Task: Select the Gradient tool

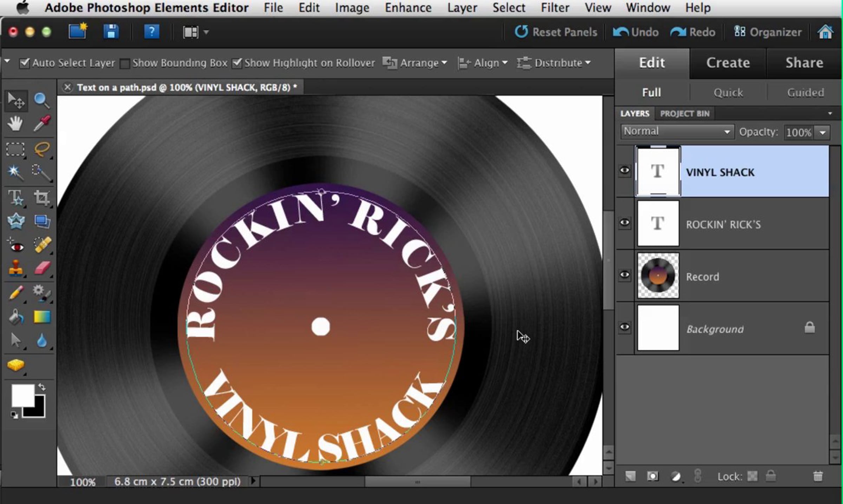Action: pyautogui.click(x=42, y=317)
